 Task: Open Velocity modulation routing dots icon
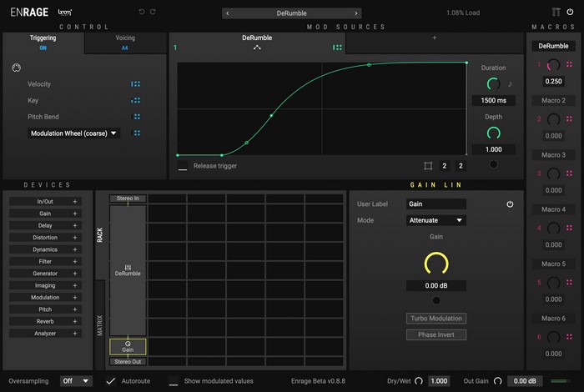[x=135, y=84]
